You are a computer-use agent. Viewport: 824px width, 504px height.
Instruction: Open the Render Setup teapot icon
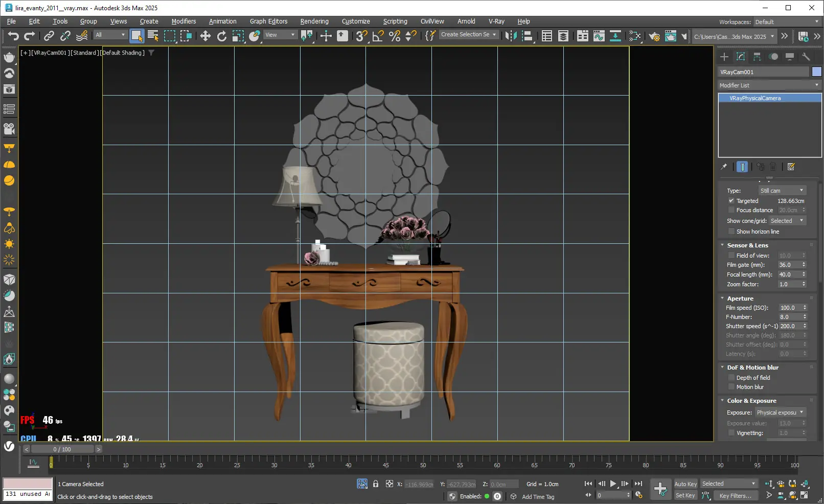pyautogui.click(x=654, y=36)
